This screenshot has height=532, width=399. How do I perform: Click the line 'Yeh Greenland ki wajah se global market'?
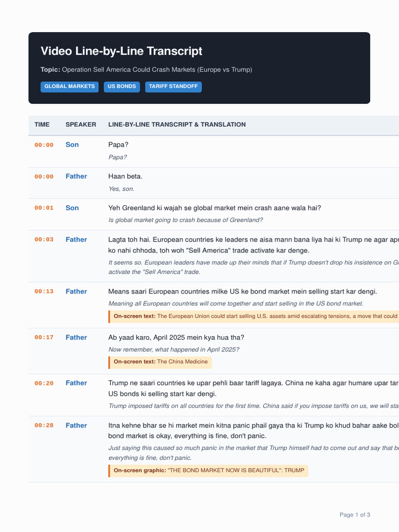pyautogui.click(x=215, y=208)
